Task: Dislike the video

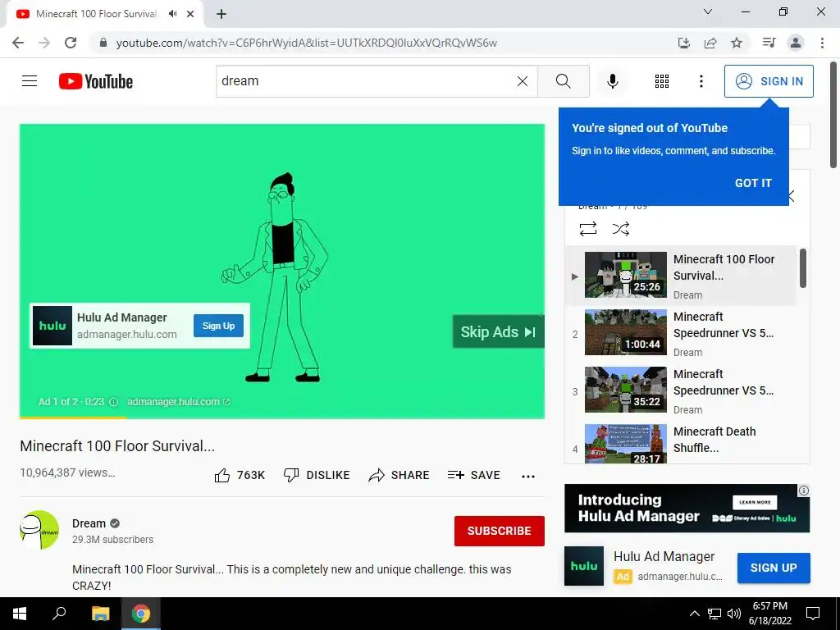Action: pos(317,475)
